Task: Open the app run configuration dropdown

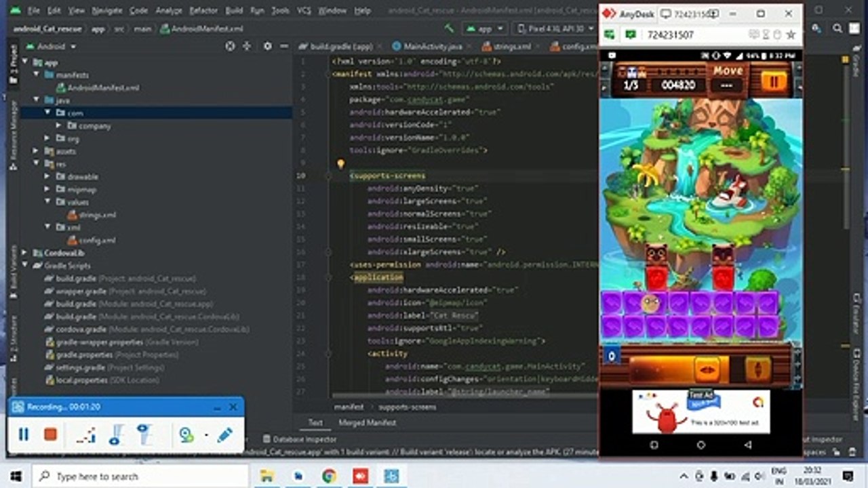Action: (484, 28)
